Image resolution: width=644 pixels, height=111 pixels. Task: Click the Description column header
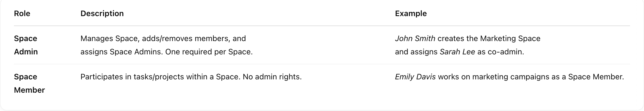pos(102,13)
